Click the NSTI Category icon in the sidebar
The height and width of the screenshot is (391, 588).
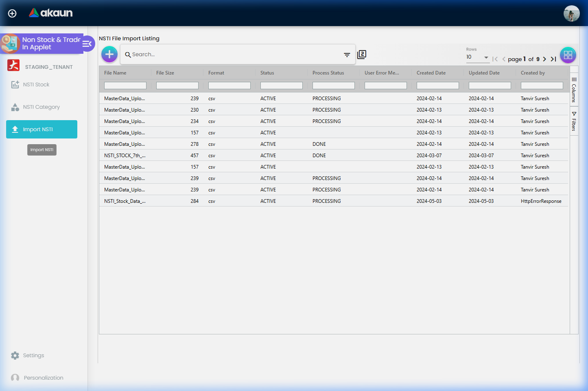tap(15, 107)
